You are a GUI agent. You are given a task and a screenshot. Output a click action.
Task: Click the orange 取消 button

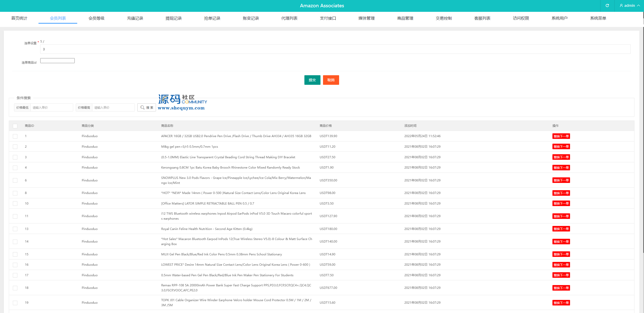click(x=331, y=80)
